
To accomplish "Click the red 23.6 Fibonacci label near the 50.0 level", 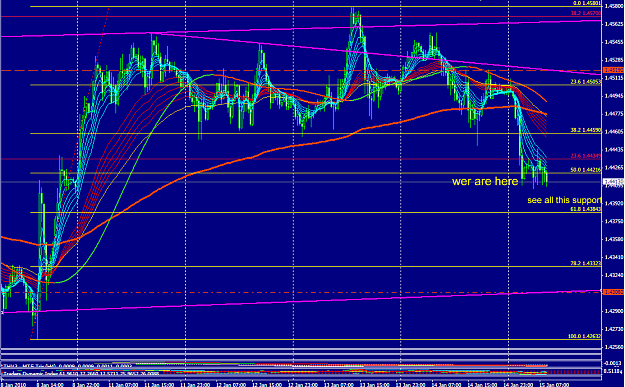I will click(586, 156).
